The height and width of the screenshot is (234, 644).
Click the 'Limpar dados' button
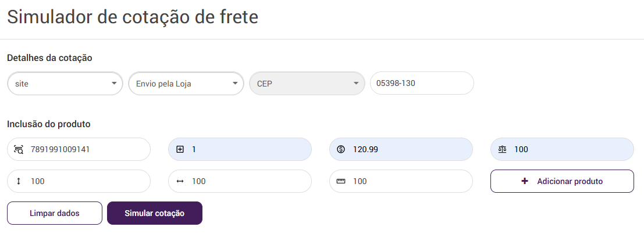(55, 213)
